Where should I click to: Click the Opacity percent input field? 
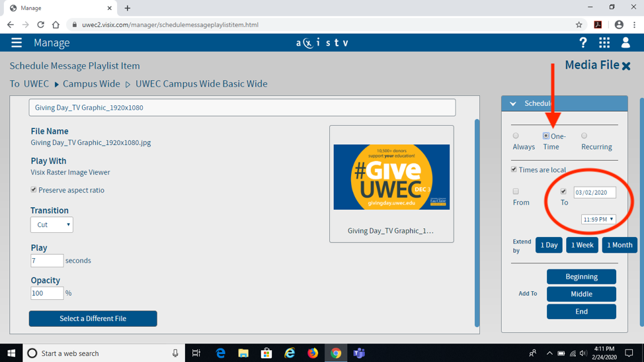coord(47,293)
